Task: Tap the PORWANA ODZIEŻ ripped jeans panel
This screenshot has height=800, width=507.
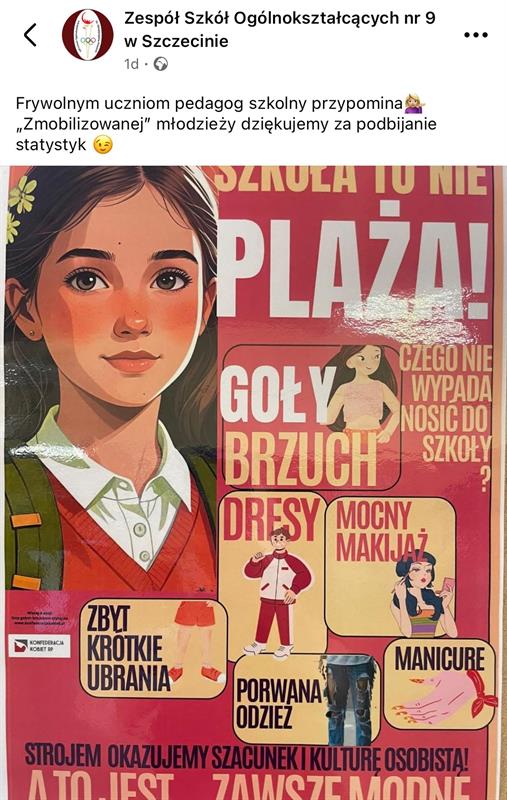Action: coord(307,699)
